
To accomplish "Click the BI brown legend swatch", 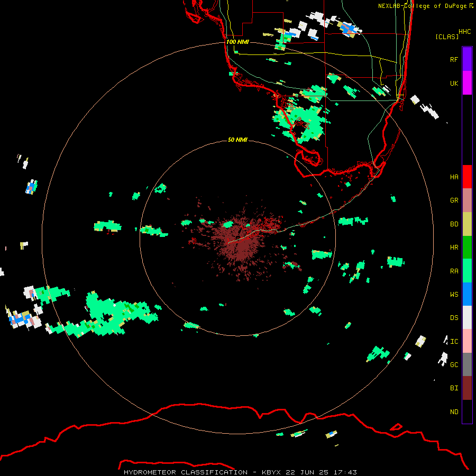I will pos(467,388).
